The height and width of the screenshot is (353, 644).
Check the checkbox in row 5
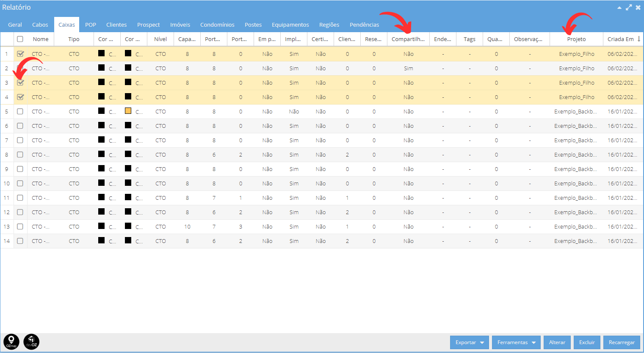click(20, 111)
